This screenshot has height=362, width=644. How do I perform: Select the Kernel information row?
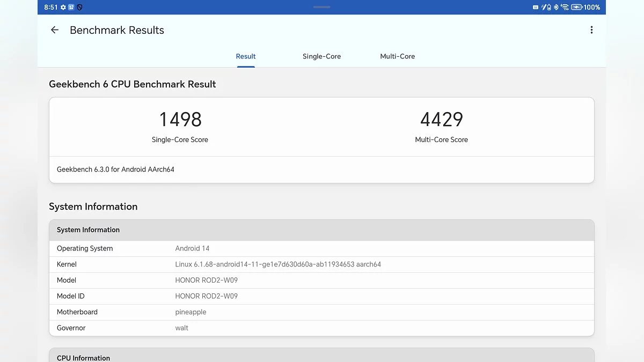click(321, 264)
